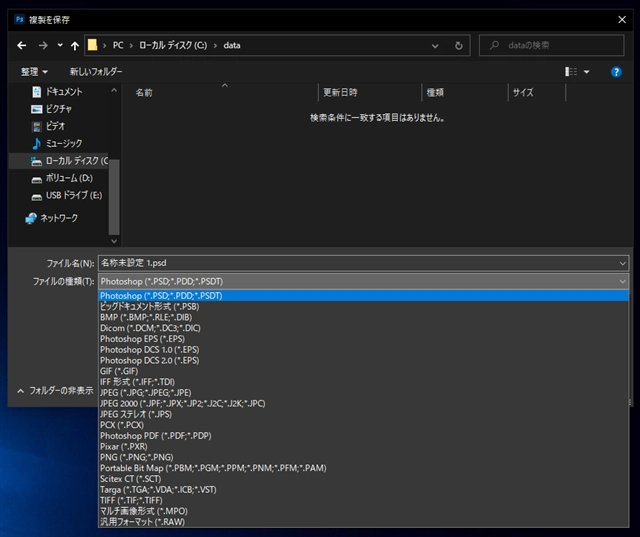This screenshot has height=537, width=640.
Task: Choose Photoshop DCS 1.0 (*.EPS)
Action: coord(363,350)
